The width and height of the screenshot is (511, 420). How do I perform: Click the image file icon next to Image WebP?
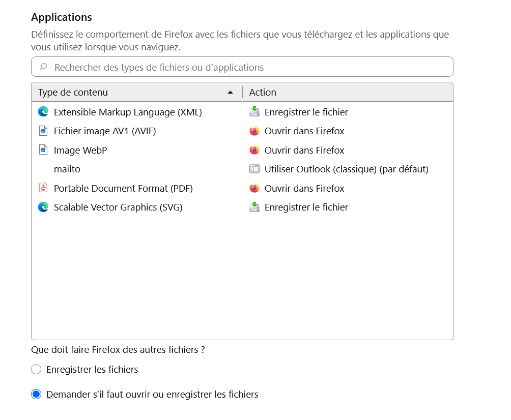click(43, 150)
